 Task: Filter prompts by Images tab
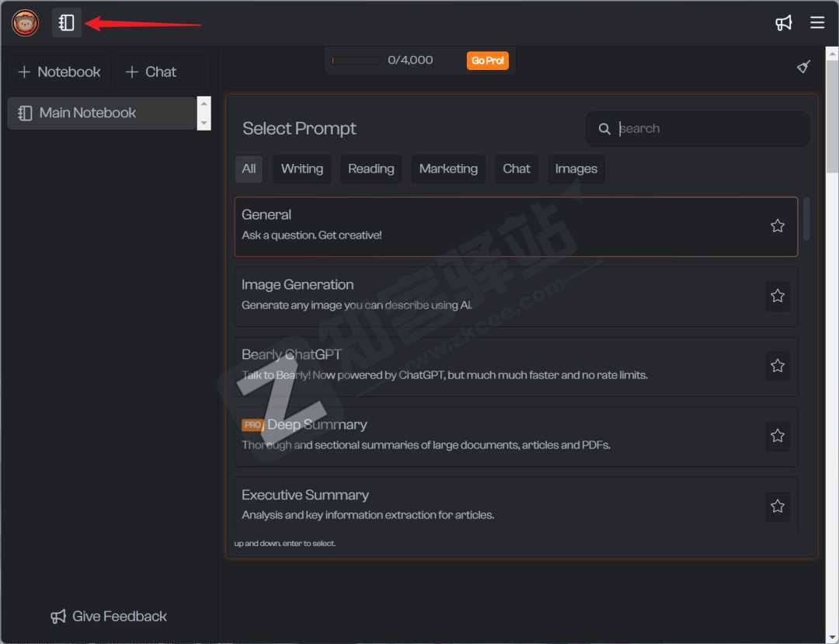coord(576,169)
